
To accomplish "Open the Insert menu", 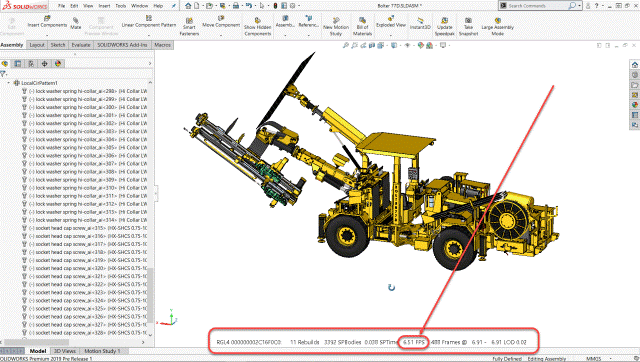I will (104, 6).
